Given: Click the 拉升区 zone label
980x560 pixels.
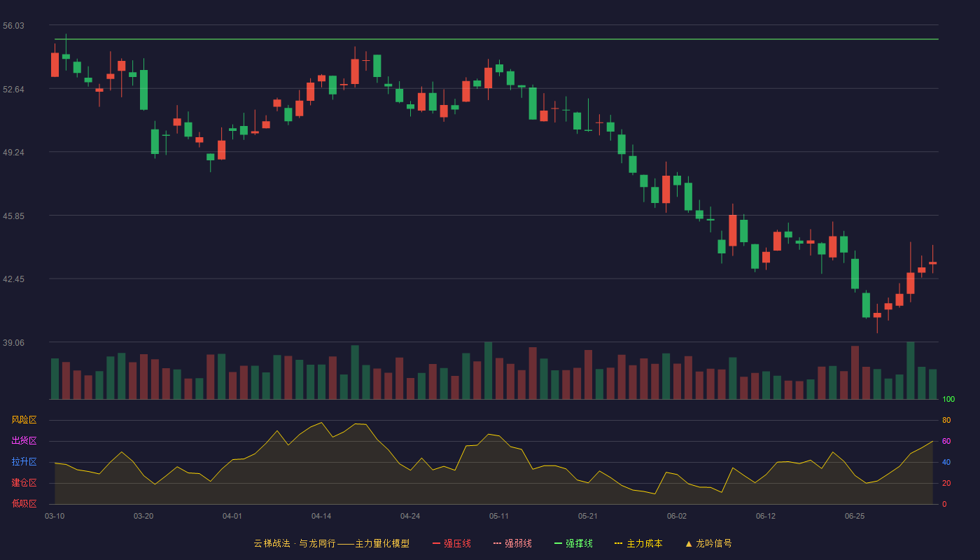Looking at the screenshot, I should click(24, 462).
